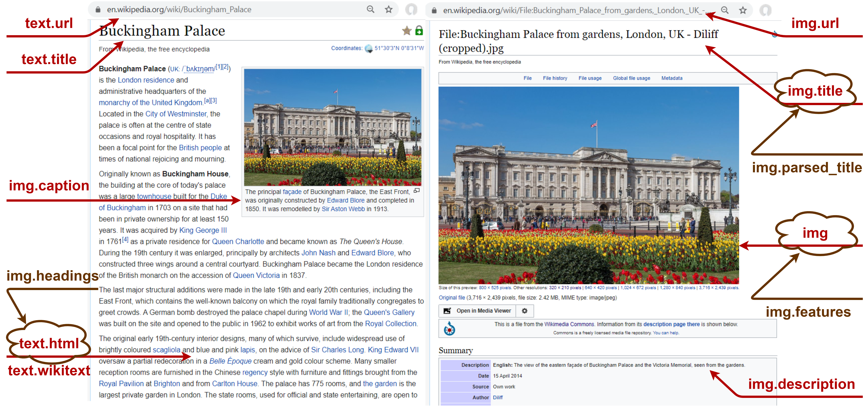Click the zoom magnifier in left address bar
The height and width of the screenshot is (406, 868).
tap(370, 9)
